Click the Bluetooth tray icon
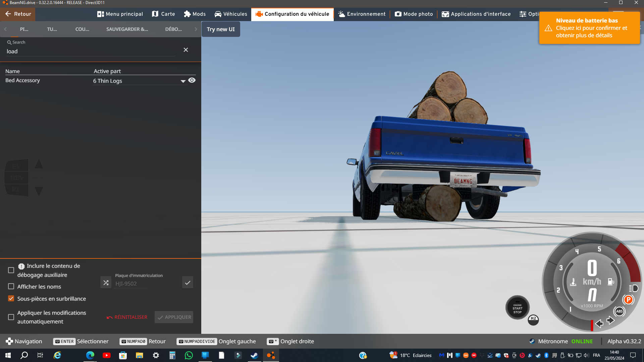The width and height of the screenshot is (644, 362). coord(546,355)
